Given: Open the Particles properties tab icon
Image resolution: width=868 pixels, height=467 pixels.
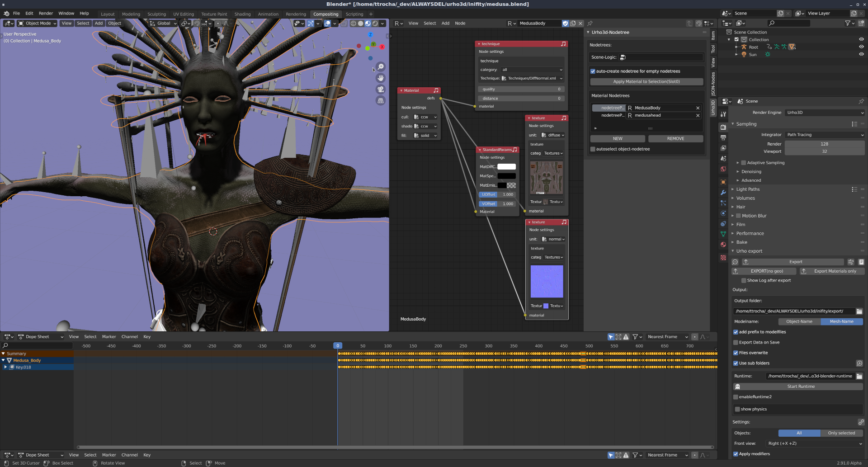Looking at the screenshot, I should 723,203.
